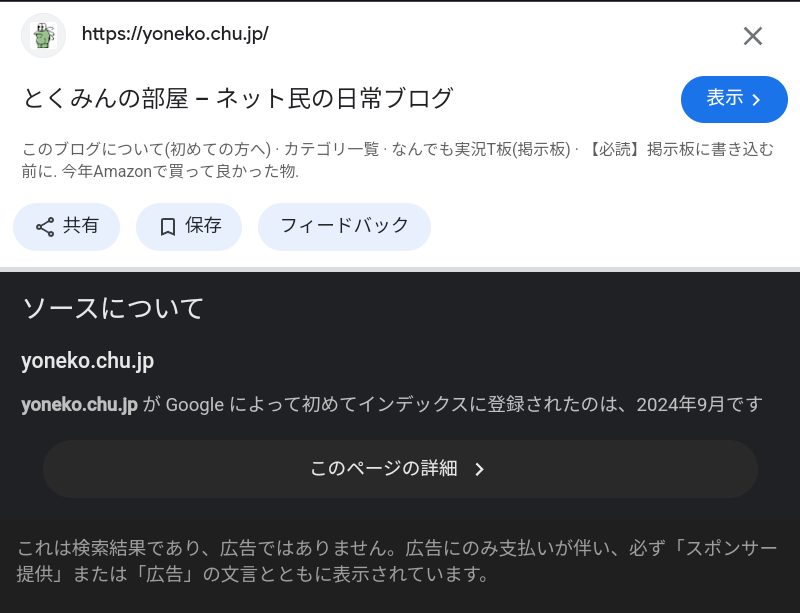Click the yoneko.chu.jp site favicon
This screenshot has height=613, width=800.
tap(43, 36)
